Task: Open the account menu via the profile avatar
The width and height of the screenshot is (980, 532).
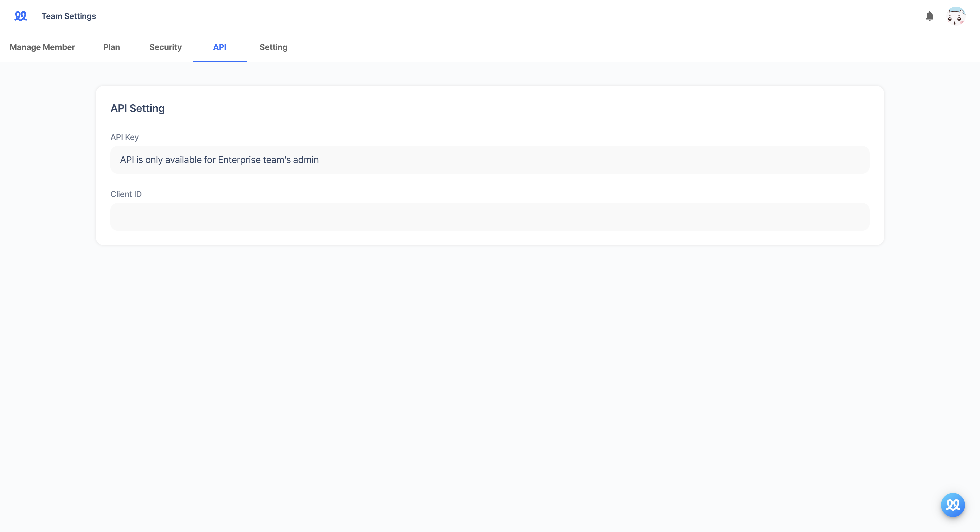Action: pos(956,16)
